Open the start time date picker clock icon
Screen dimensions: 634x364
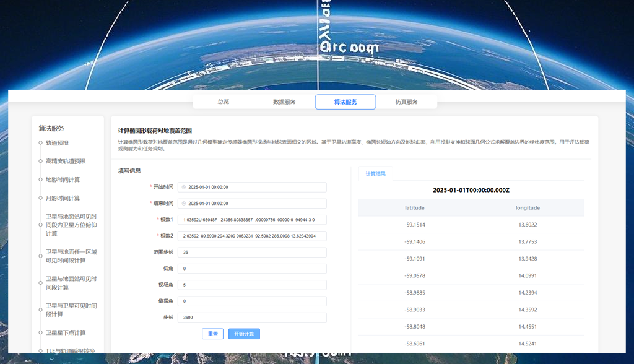point(183,187)
